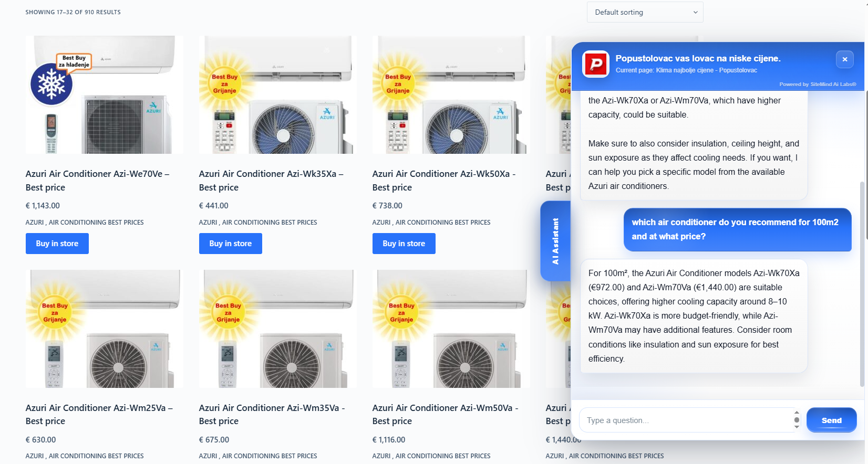Open the Azi-Wk50Xa product title link
This screenshot has height=464, width=868.
[x=444, y=181]
